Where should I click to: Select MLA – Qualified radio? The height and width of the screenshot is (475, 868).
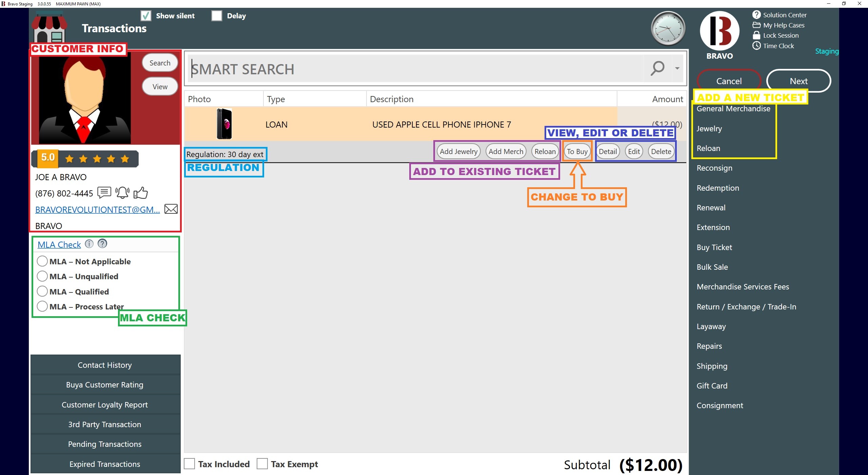click(x=42, y=291)
